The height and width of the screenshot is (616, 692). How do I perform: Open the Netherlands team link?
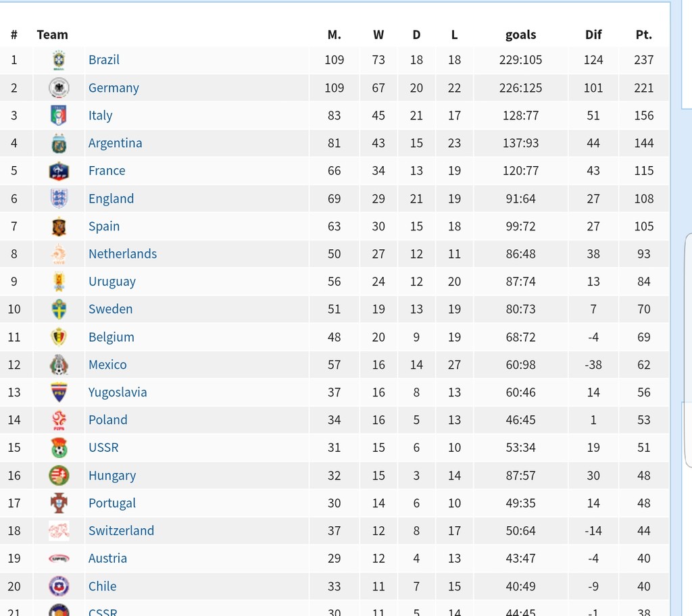point(122,254)
